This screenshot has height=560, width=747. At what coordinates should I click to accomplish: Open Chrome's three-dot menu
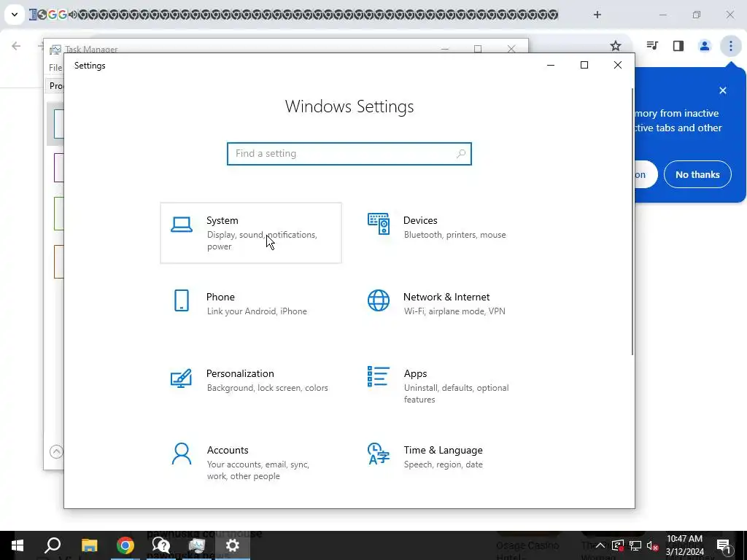731,46
